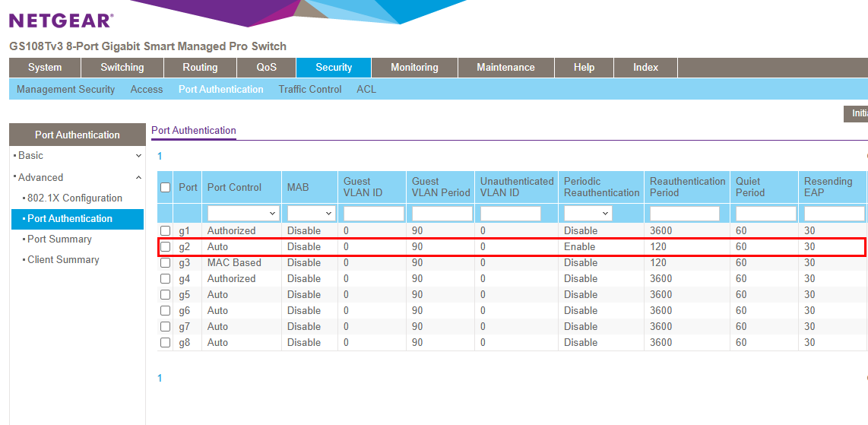Expand the Basic section chevron
868x425 pixels.
coord(138,156)
